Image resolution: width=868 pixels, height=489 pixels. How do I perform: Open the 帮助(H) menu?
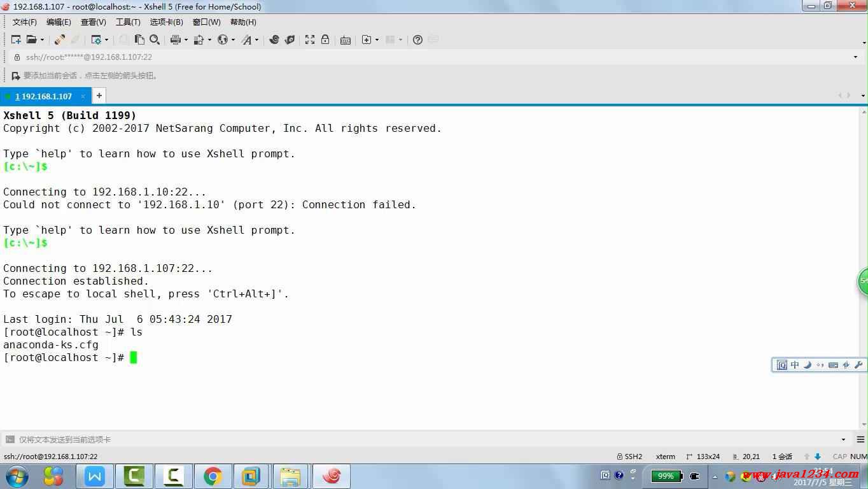tap(243, 22)
